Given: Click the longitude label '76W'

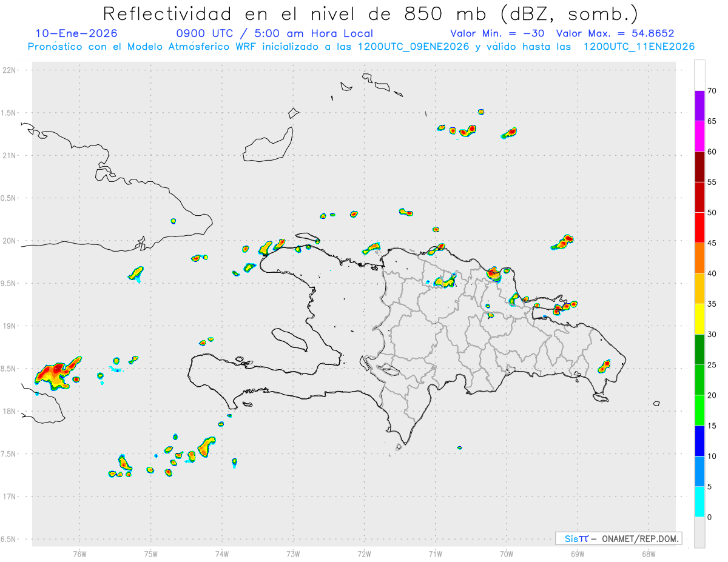Looking at the screenshot, I should pos(79,554).
